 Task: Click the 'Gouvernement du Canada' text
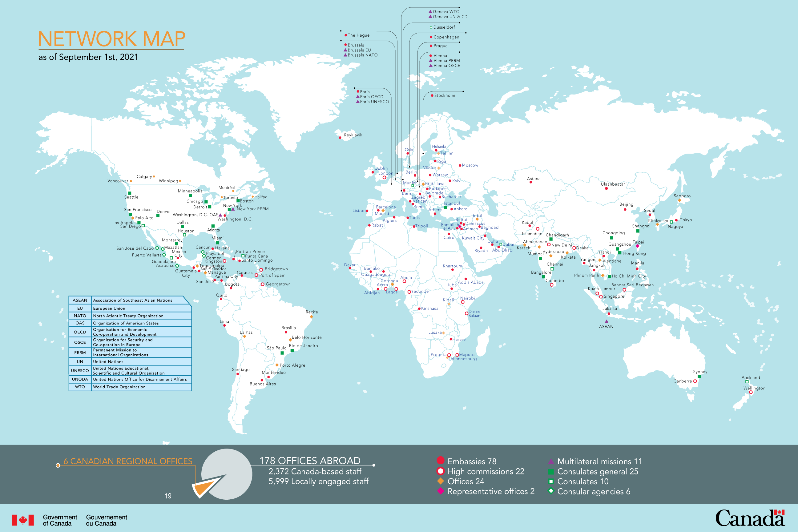[107, 520]
